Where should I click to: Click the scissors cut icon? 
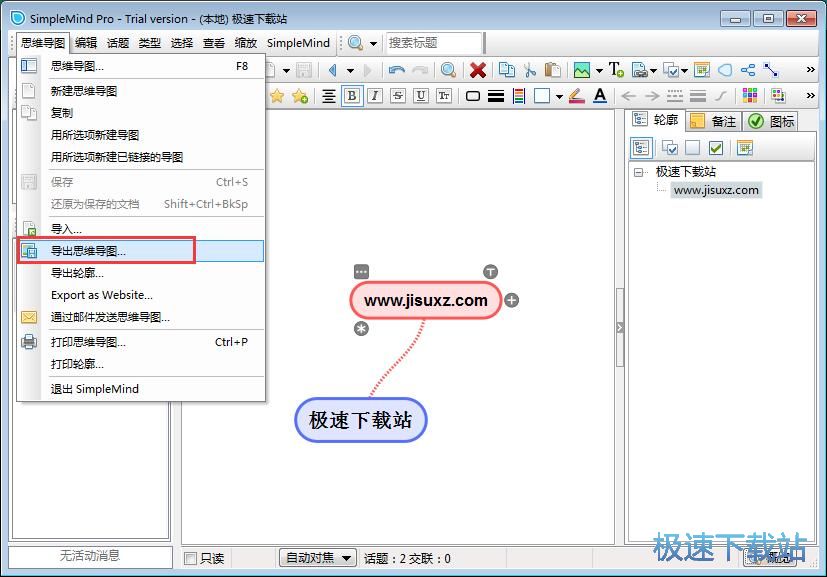(530, 70)
